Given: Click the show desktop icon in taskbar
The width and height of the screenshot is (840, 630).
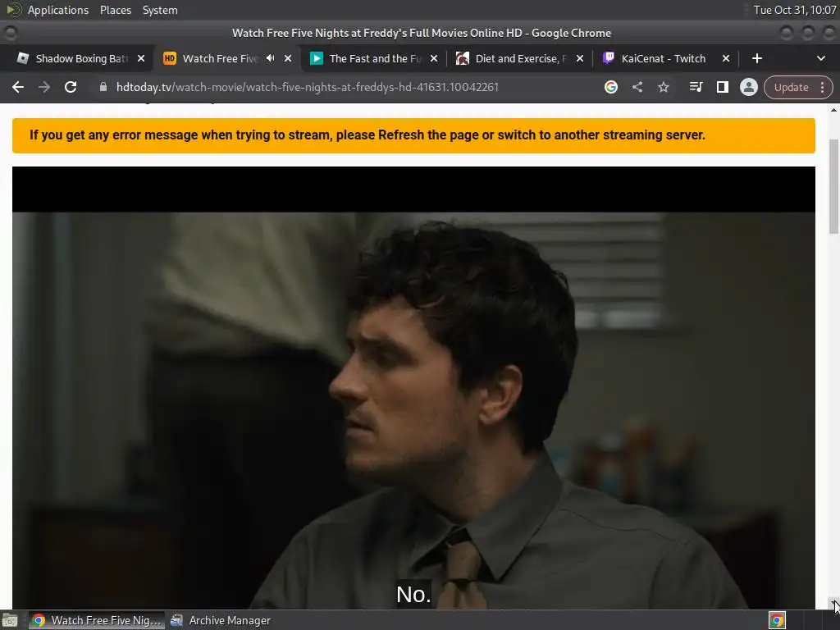Looking at the screenshot, I should click(10, 620).
